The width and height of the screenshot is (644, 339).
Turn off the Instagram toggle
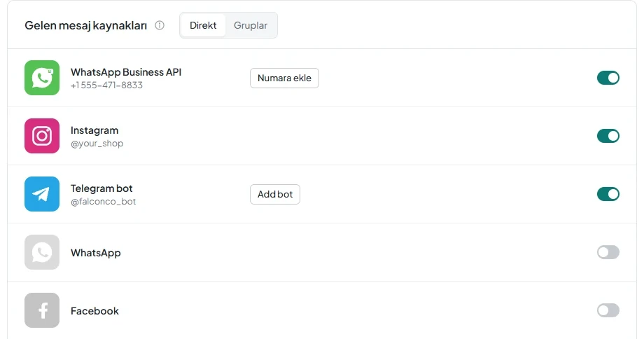click(x=608, y=136)
